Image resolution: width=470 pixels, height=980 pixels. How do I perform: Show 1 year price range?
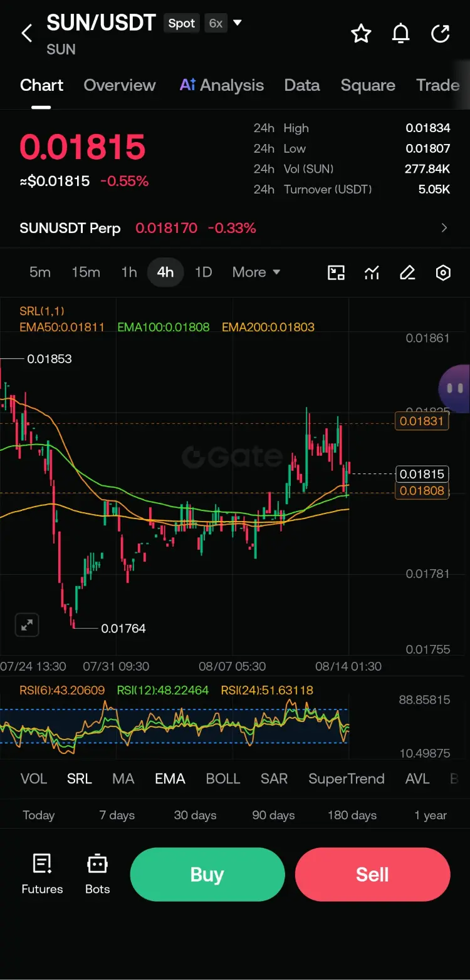pos(431,815)
